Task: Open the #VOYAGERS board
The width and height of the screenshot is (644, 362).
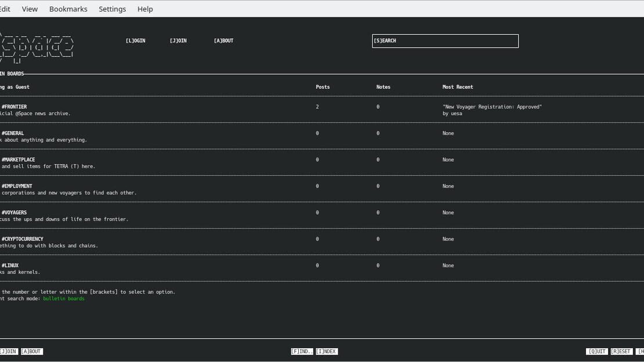Action: [x=14, y=212]
